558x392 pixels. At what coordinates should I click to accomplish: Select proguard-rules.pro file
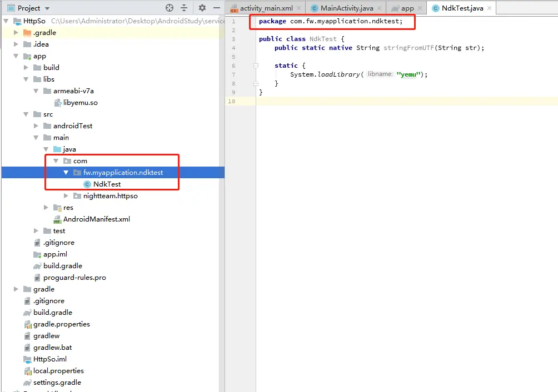point(74,278)
